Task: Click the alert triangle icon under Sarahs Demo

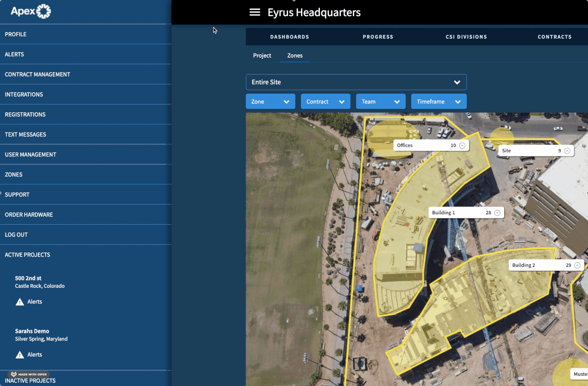Action: 20,355
